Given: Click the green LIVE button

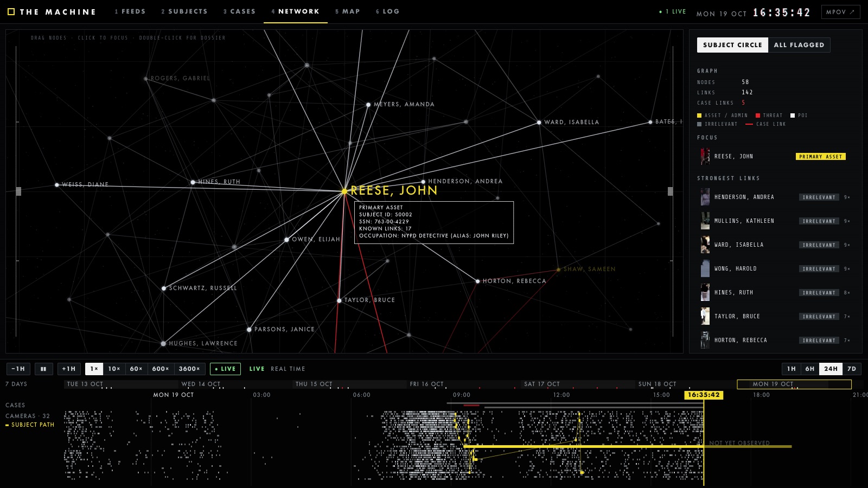Looking at the screenshot, I should pos(226,369).
